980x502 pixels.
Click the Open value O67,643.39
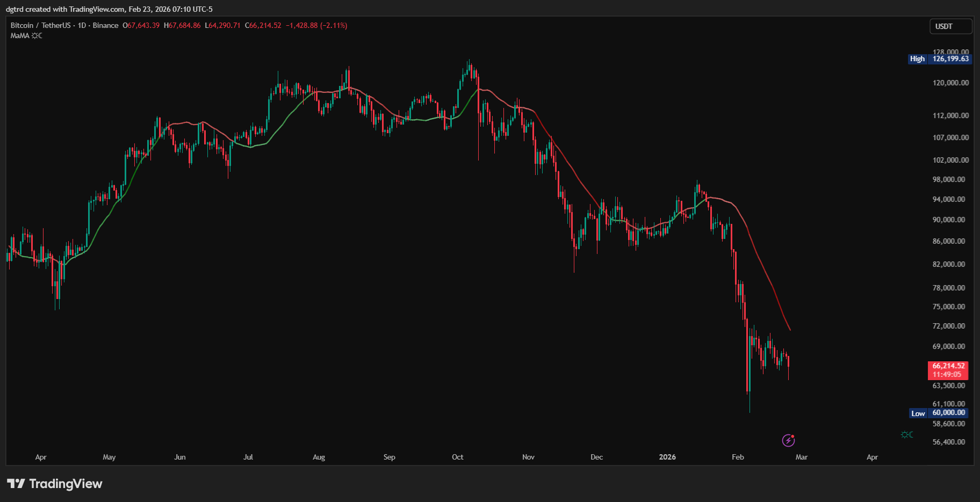141,25
